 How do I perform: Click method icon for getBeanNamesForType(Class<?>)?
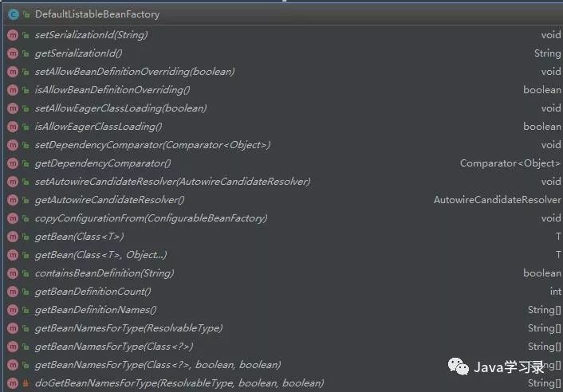click(13, 347)
